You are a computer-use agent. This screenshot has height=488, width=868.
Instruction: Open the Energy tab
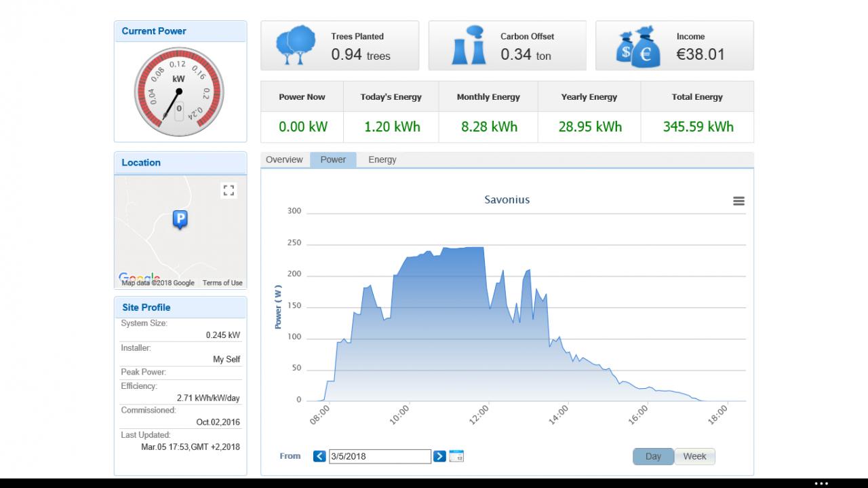[x=382, y=159]
